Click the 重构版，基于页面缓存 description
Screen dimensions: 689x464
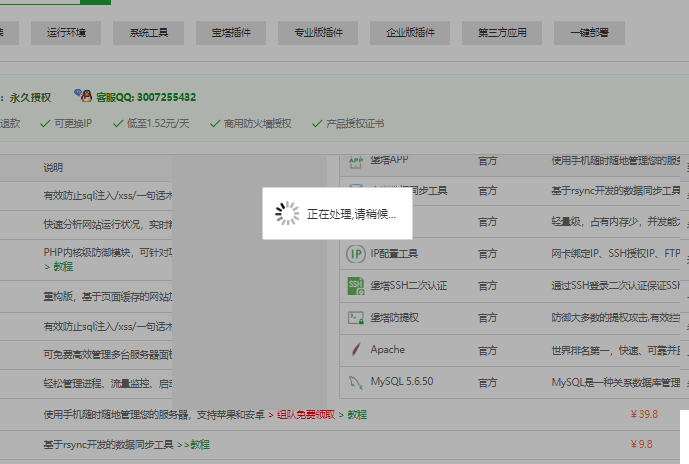coord(108,297)
